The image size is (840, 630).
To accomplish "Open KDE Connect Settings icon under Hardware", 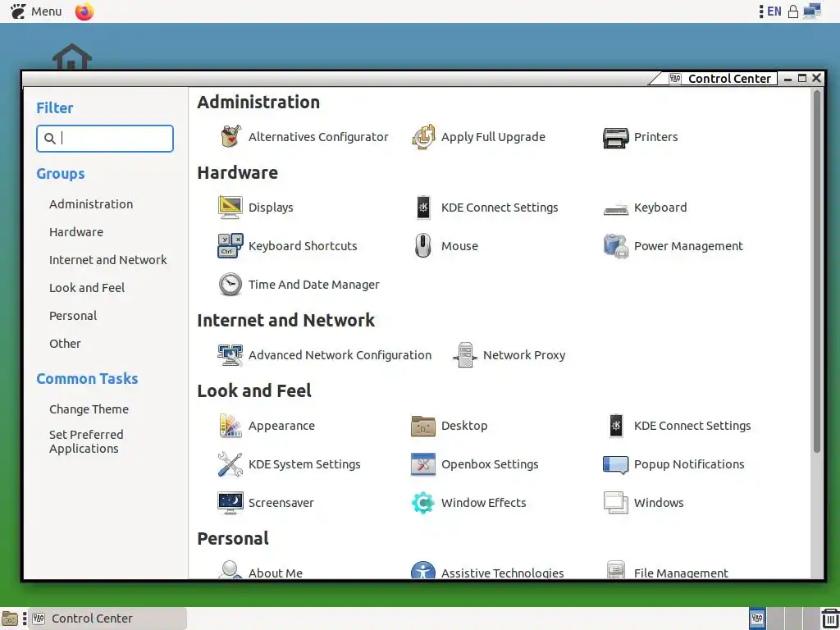I will coord(423,208).
